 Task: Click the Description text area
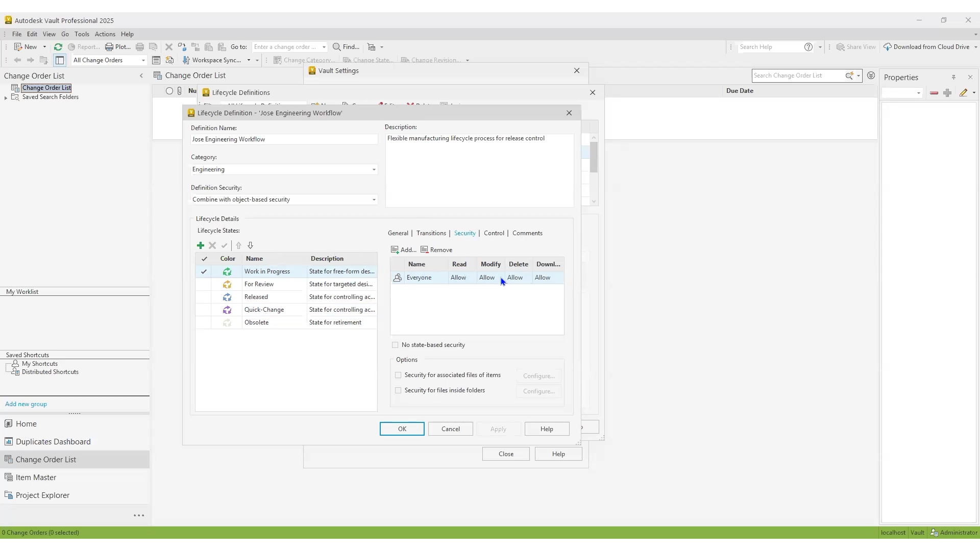pos(479,170)
